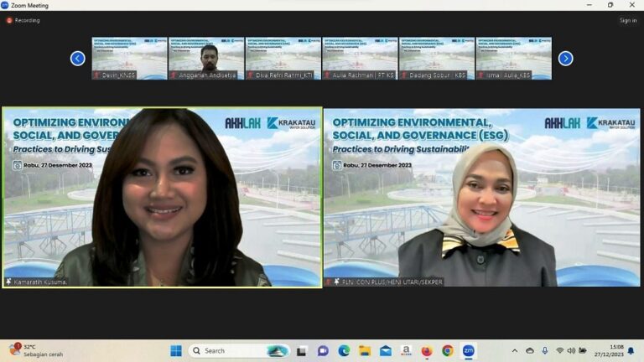Click Zoom Meeting title bar app icon
The image size is (644, 362).
(4, 5)
